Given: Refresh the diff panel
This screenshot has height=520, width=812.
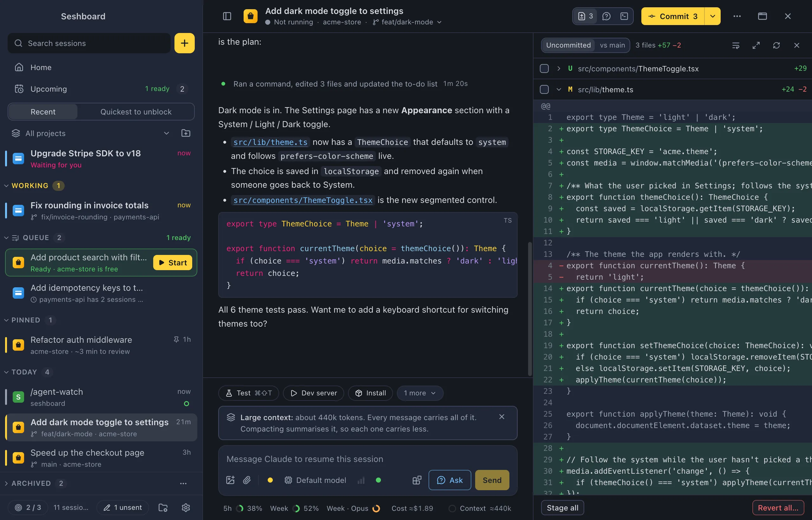Looking at the screenshot, I should pos(776,45).
